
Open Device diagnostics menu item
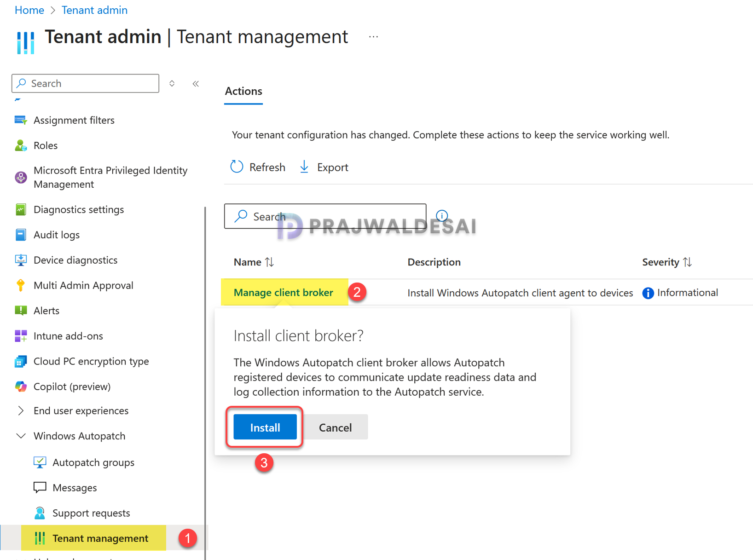[x=75, y=260]
